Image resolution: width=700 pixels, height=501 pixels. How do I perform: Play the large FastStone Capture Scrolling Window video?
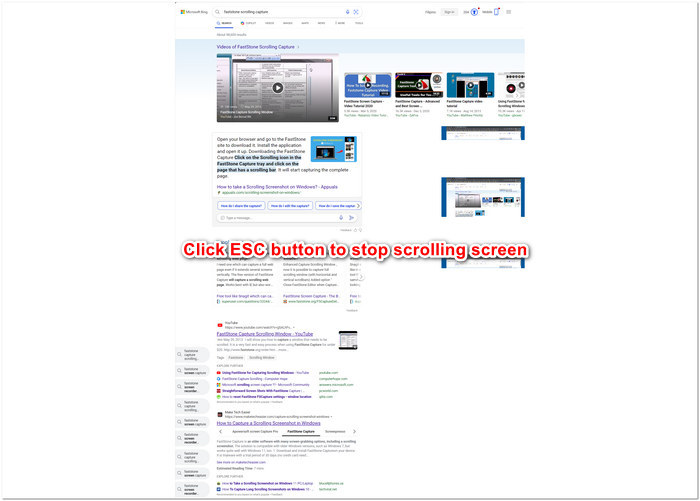coord(278,88)
